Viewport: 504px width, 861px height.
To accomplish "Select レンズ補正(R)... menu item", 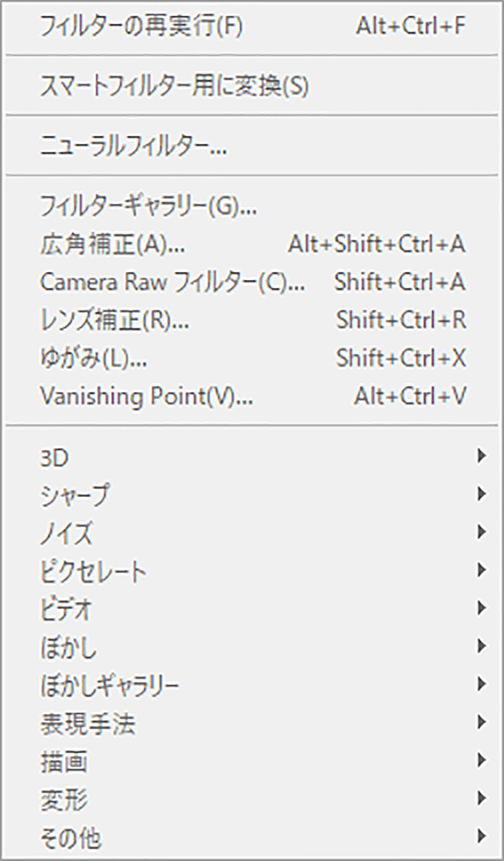I will click(x=114, y=320).
